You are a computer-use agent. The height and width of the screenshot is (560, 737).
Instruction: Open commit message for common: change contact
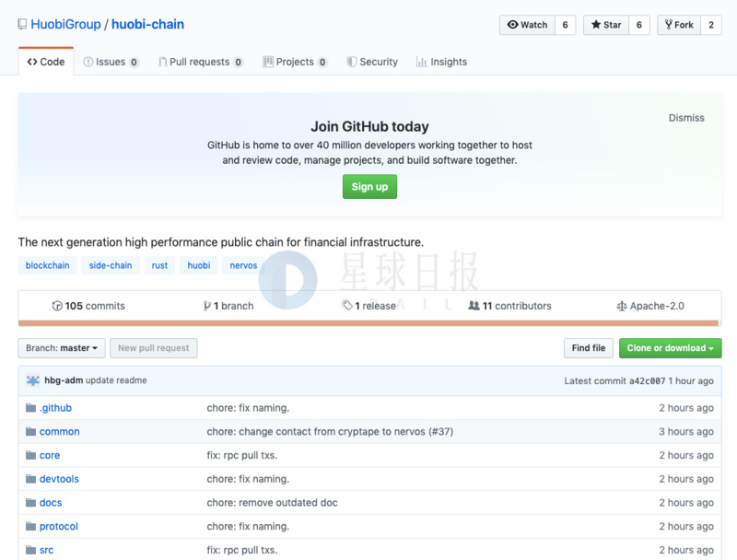pyautogui.click(x=330, y=431)
